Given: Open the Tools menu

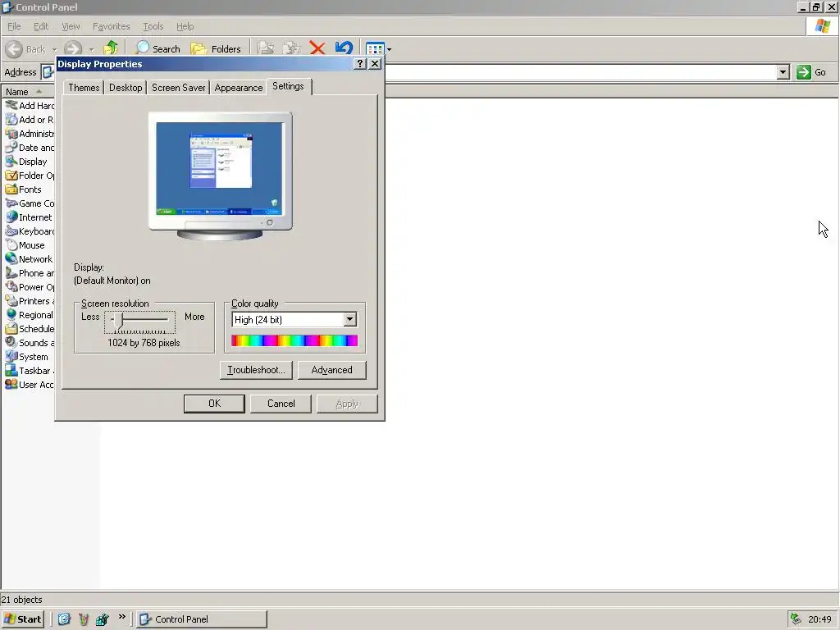Looking at the screenshot, I should tap(153, 26).
